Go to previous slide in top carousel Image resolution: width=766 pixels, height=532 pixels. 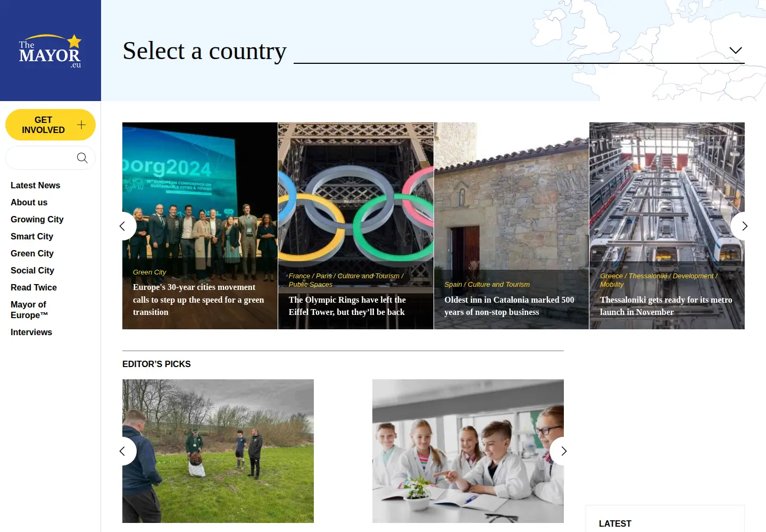[122, 226]
